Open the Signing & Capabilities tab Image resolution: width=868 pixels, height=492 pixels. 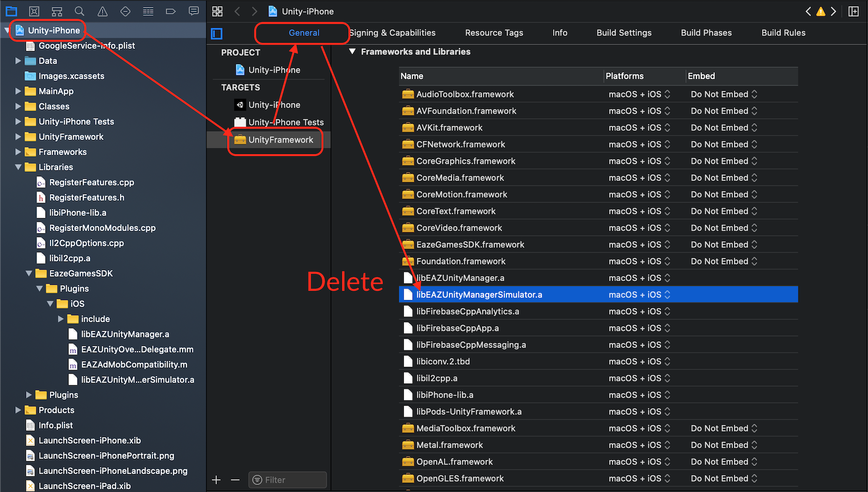pos(392,33)
